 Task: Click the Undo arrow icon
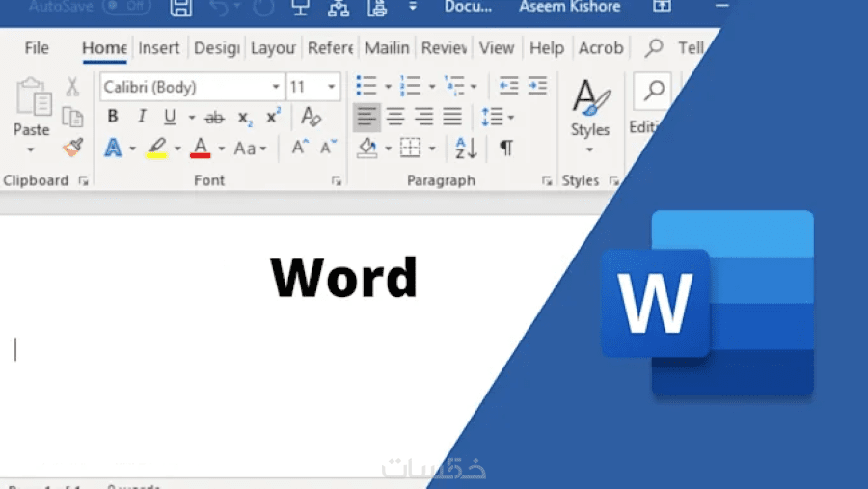coord(220,7)
